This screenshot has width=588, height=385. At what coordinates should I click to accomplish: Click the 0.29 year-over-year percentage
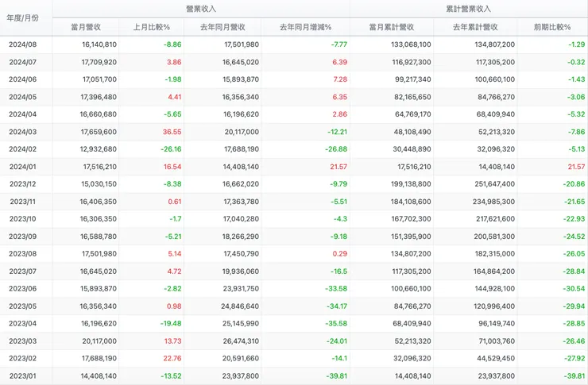coord(340,253)
